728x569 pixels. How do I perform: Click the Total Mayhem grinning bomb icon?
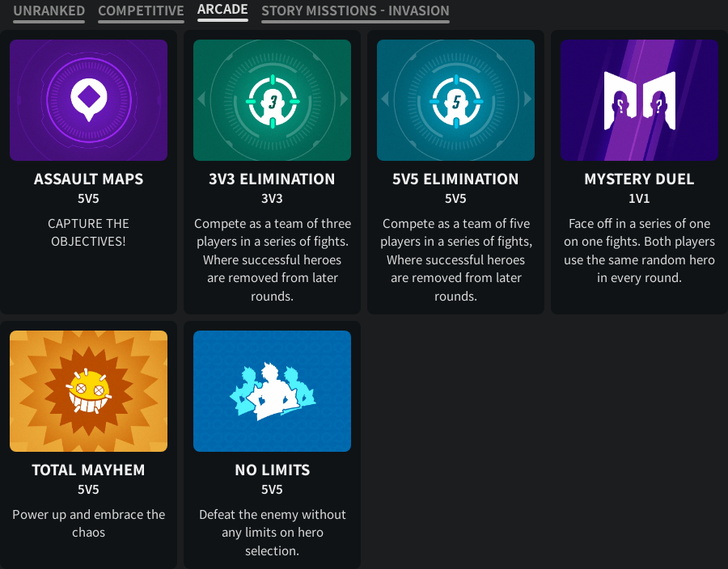88,391
